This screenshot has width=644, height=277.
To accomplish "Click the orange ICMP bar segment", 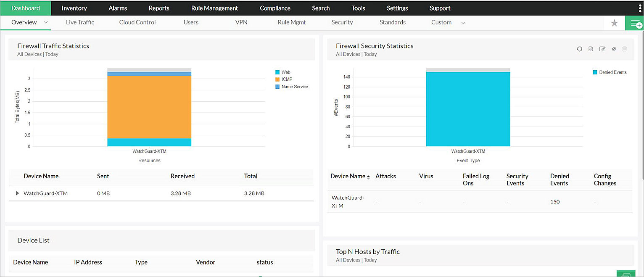I will click(x=149, y=107).
